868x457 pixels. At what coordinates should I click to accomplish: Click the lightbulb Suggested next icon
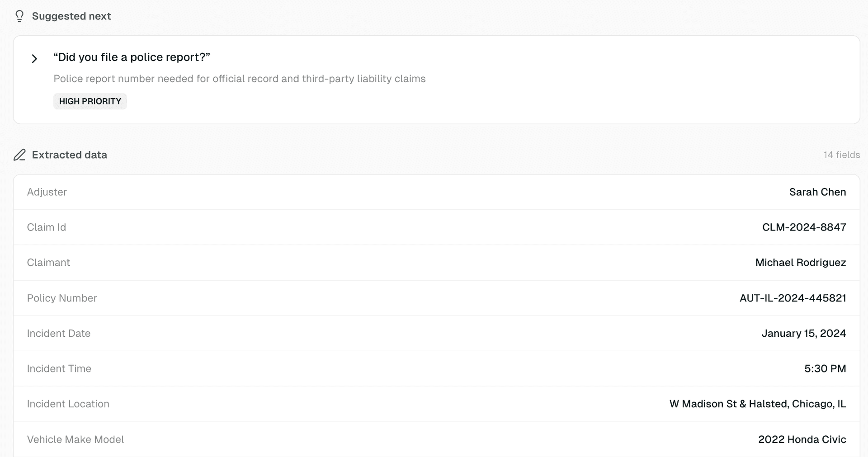(19, 16)
